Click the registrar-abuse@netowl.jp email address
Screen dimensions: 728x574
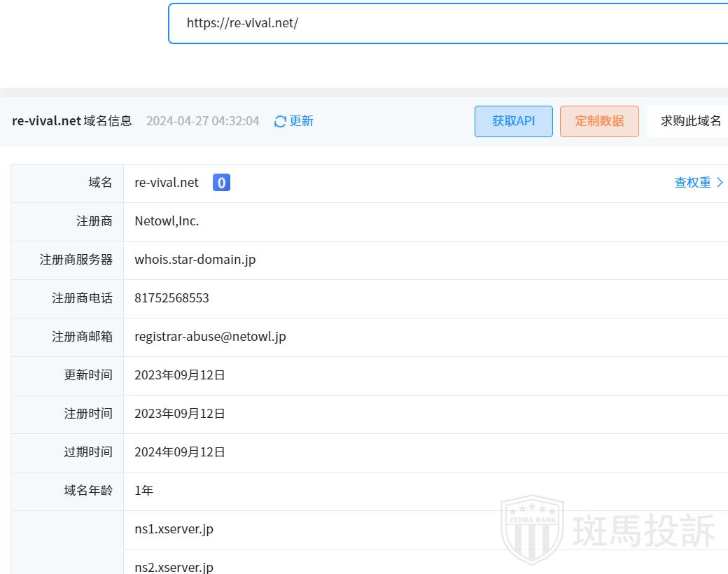click(x=210, y=337)
